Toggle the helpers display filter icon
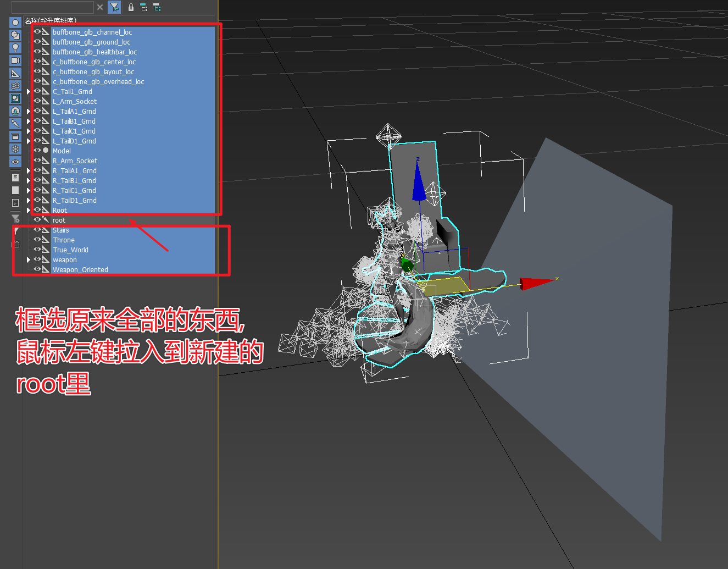This screenshot has height=569, width=728. tap(15, 73)
